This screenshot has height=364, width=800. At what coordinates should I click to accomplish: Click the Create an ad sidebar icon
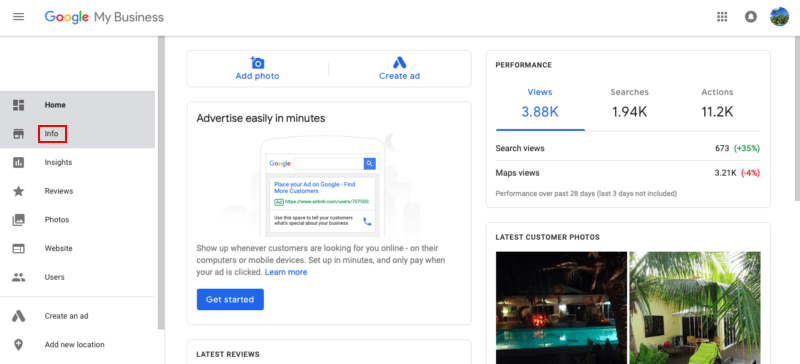(19, 316)
